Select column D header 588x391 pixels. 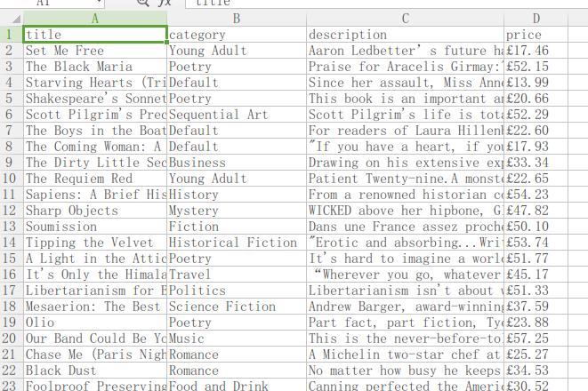(x=536, y=19)
